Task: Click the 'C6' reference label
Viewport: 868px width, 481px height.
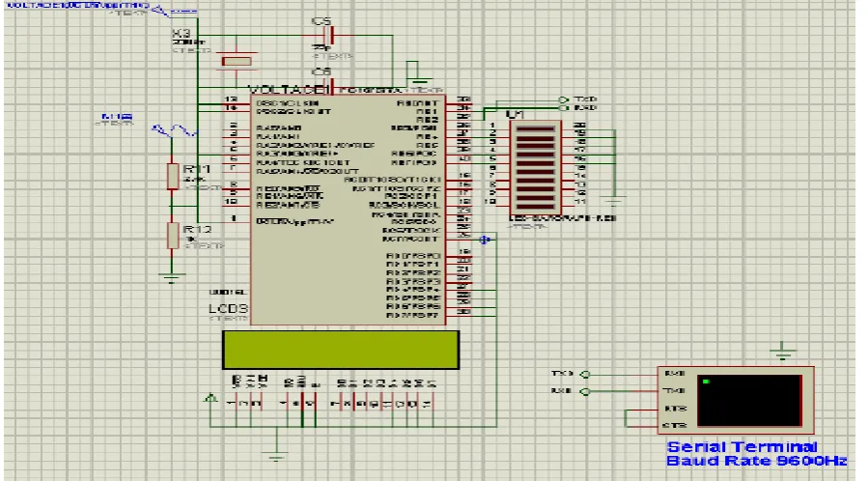Action: pyautogui.click(x=322, y=71)
